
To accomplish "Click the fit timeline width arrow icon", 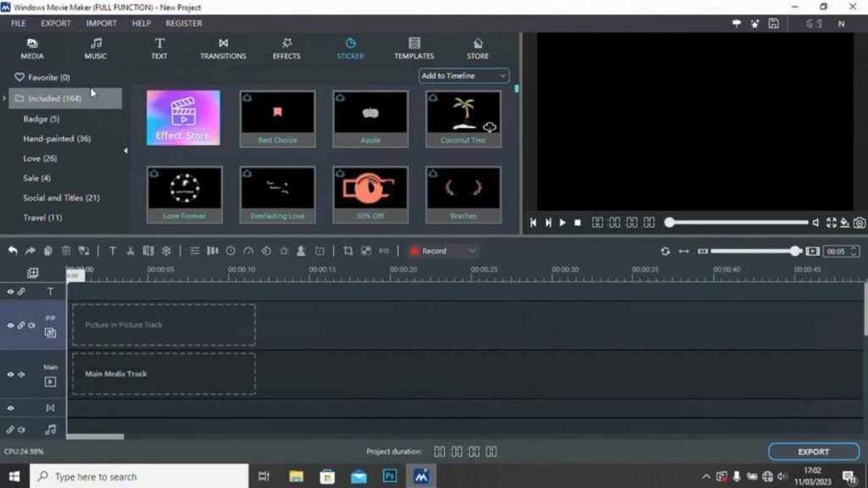I will point(684,251).
